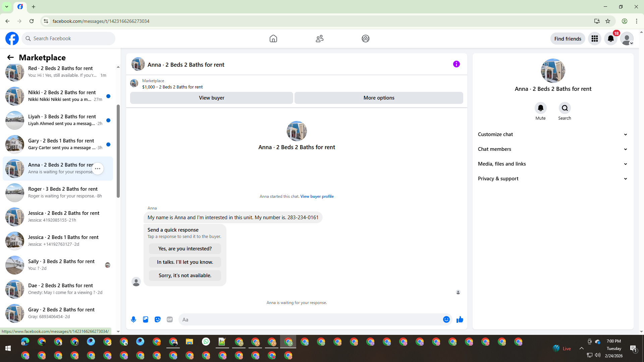Expand Media, files and links section
This screenshot has height=362, width=644.
tap(552, 164)
